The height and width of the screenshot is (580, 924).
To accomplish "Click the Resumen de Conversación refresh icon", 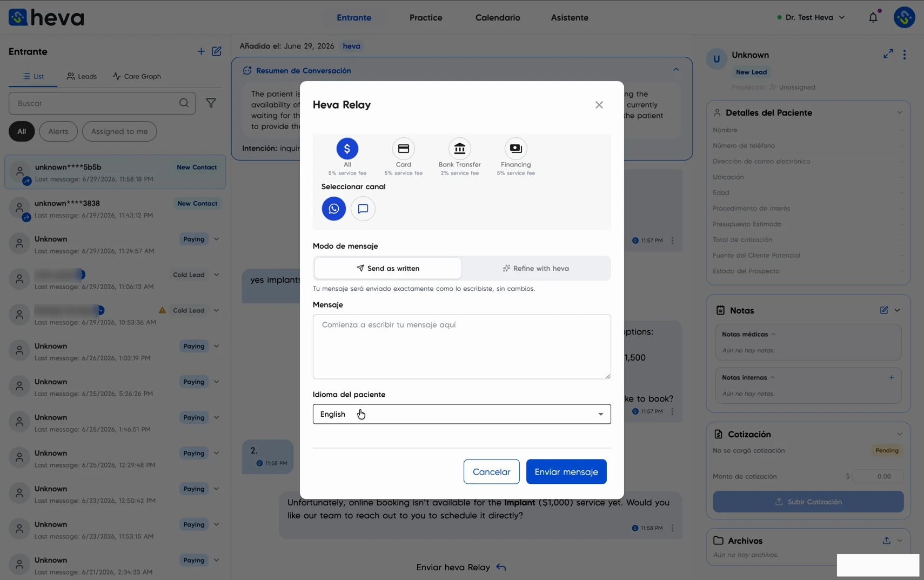I will pos(247,70).
